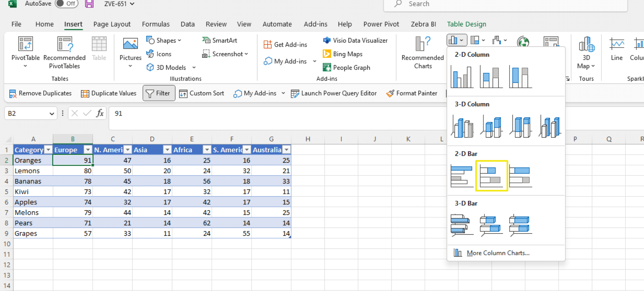Open the Asia column filter dropdown

(x=167, y=150)
